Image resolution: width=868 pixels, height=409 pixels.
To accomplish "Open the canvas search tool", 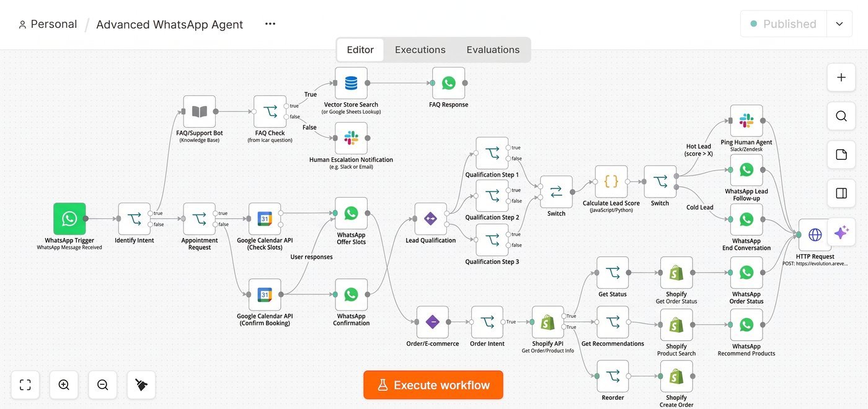I will 841,116.
